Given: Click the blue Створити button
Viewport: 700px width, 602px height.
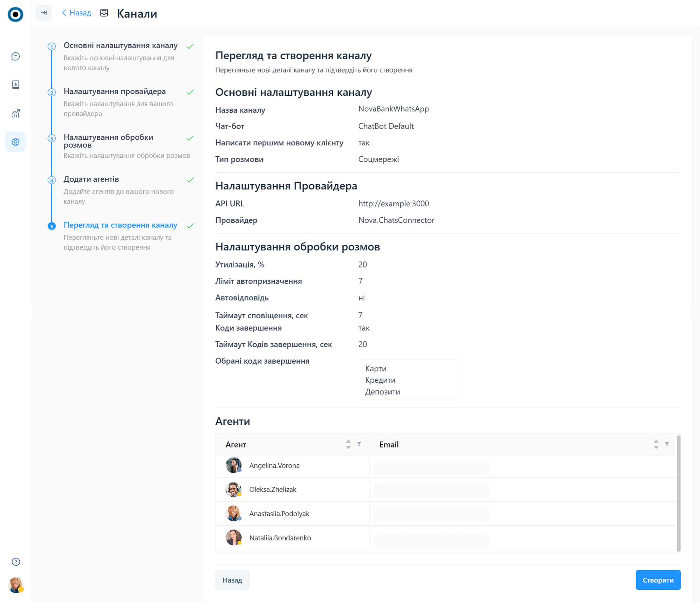Looking at the screenshot, I should (x=658, y=580).
